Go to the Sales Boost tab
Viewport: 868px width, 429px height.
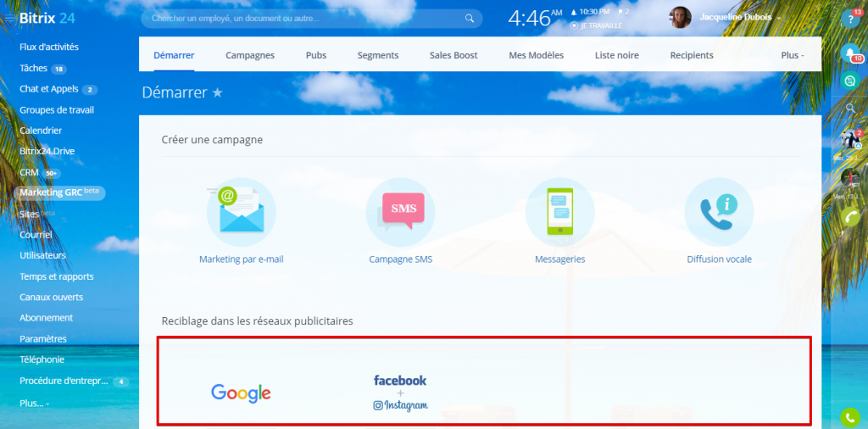(453, 55)
